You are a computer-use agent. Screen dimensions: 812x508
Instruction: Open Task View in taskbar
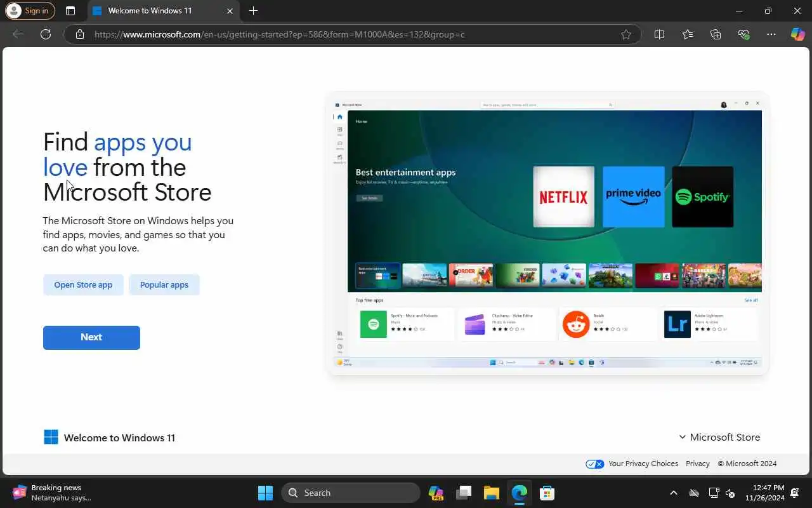coord(464,493)
